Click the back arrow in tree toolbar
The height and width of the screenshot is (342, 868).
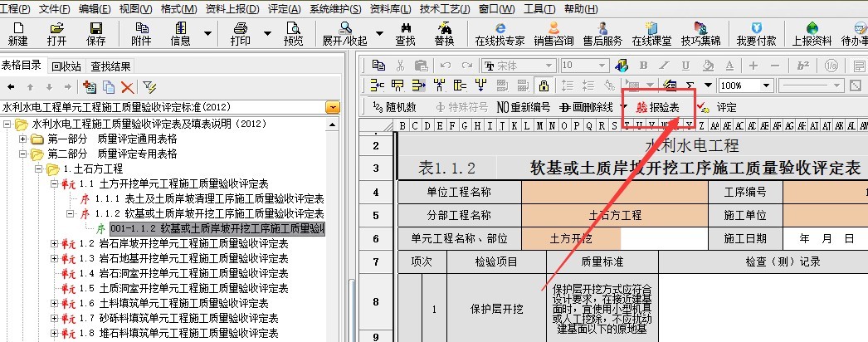click(x=11, y=87)
